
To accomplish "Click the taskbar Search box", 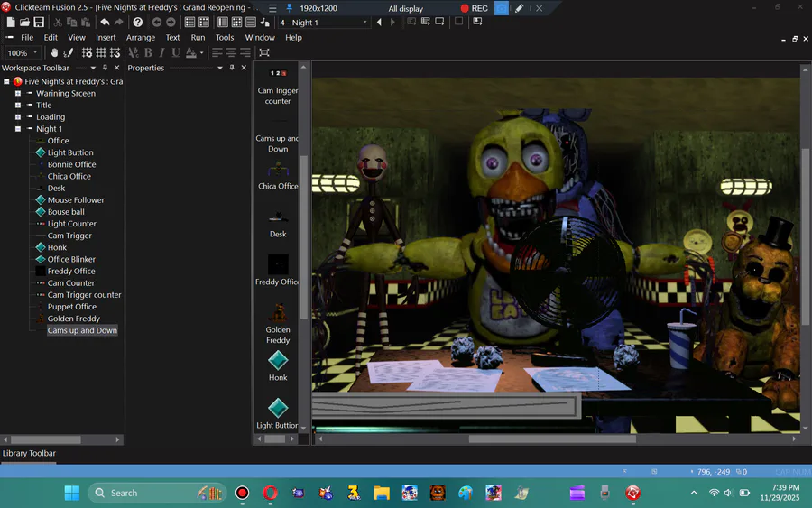I will [x=157, y=493].
